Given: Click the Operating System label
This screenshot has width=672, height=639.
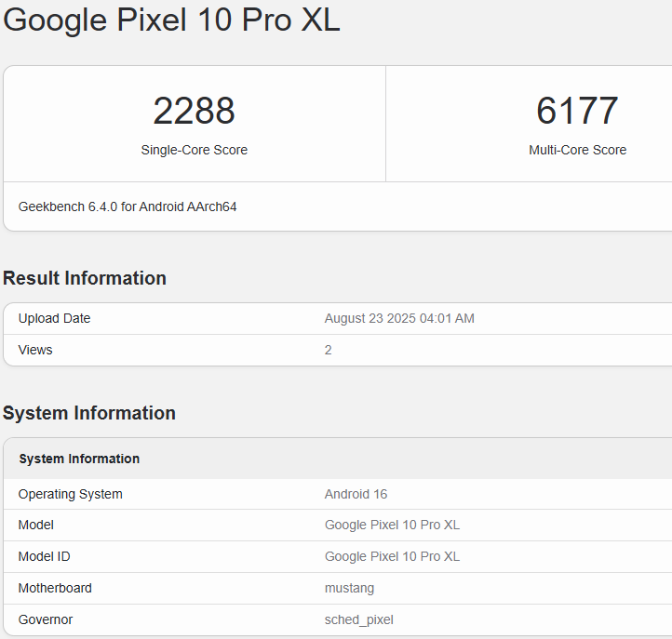Looking at the screenshot, I should [x=71, y=494].
